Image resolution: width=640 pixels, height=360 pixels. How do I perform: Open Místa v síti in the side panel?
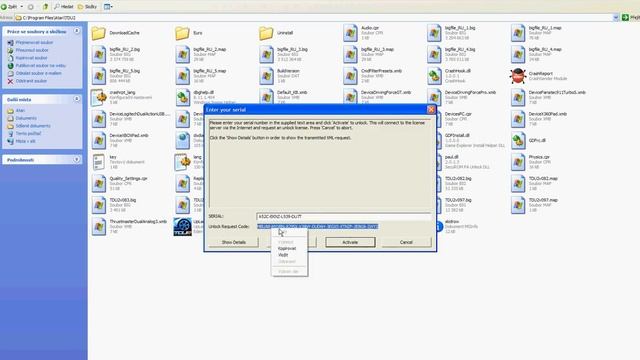pos(25,141)
